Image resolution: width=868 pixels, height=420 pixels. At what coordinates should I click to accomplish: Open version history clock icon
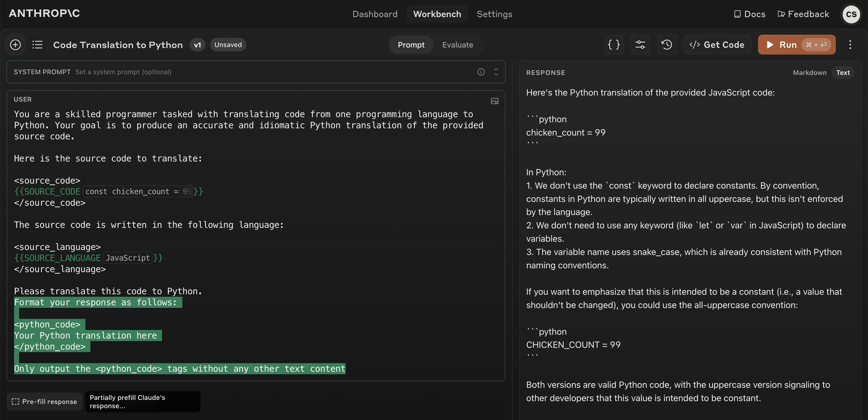click(667, 45)
